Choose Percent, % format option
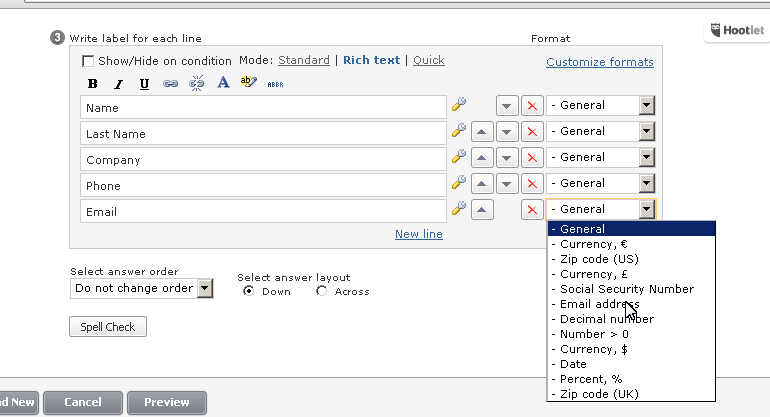Screen dimensions: 770x417 point(632,379)
